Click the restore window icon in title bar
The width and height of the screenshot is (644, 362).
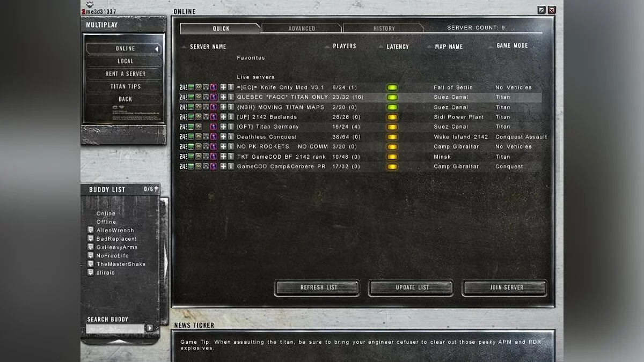pyautogui.click(x=542, y=10)
